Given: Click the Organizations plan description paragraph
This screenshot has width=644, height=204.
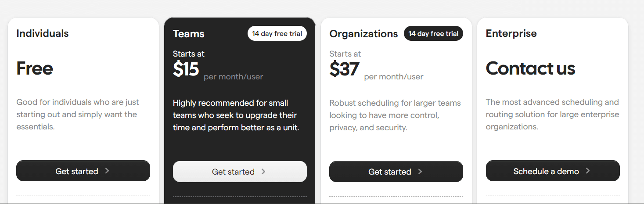Looking at the screenshot, I should point(395,115).
